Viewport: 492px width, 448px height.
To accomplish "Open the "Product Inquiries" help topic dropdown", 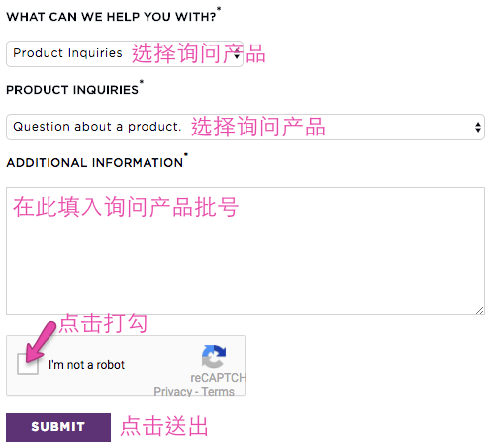I will click(125, 53).
